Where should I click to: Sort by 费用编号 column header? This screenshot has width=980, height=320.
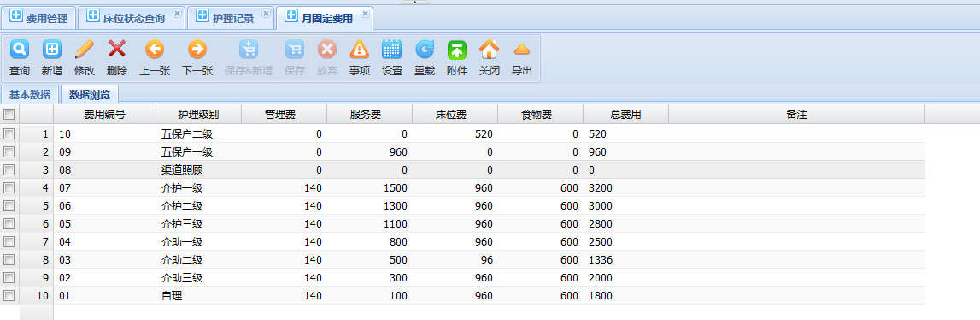pyautogui.click(x=104, y=114)
